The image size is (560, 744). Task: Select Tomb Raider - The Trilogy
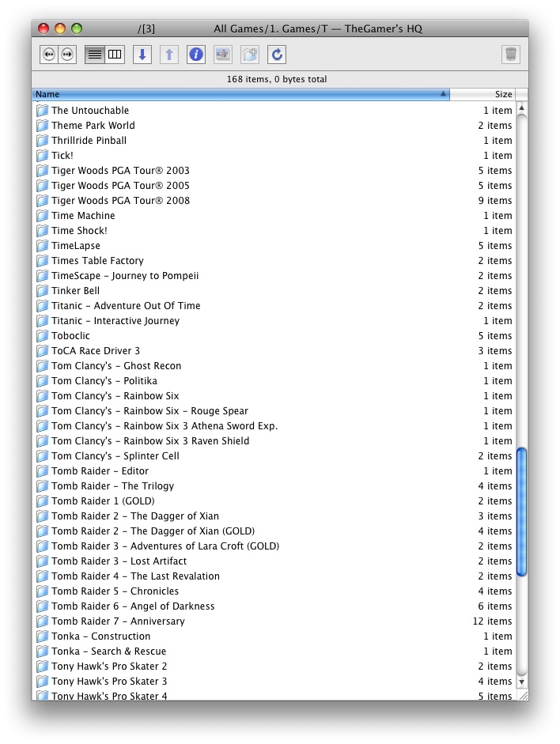112,486
